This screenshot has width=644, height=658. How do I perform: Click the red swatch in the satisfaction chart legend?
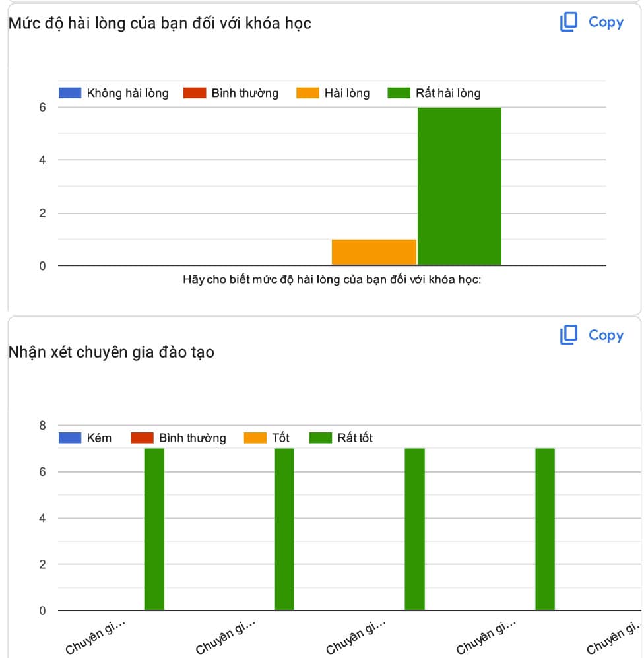coord(194,93)
